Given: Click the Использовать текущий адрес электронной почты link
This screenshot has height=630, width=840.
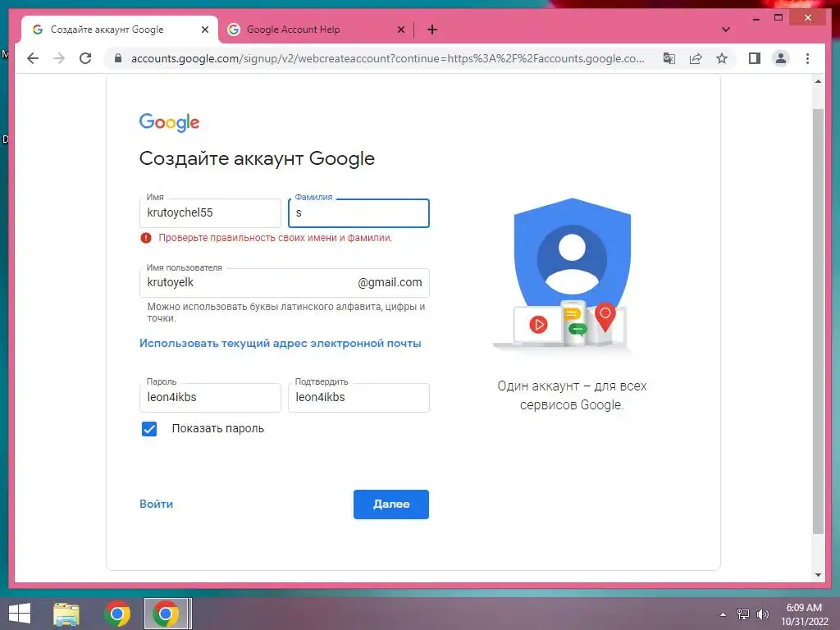Looking at the screenshot, I should 281,344.
